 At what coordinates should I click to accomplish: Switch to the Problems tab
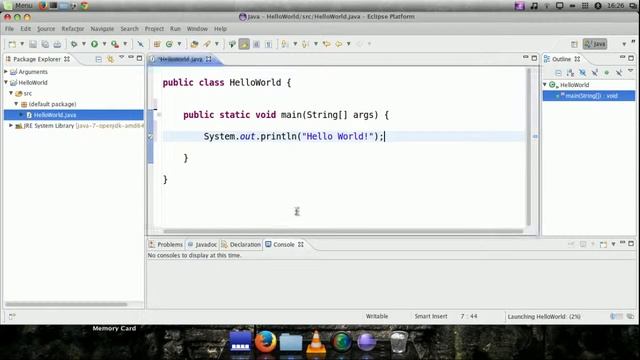pyautogui.click(x=166, y=244)
